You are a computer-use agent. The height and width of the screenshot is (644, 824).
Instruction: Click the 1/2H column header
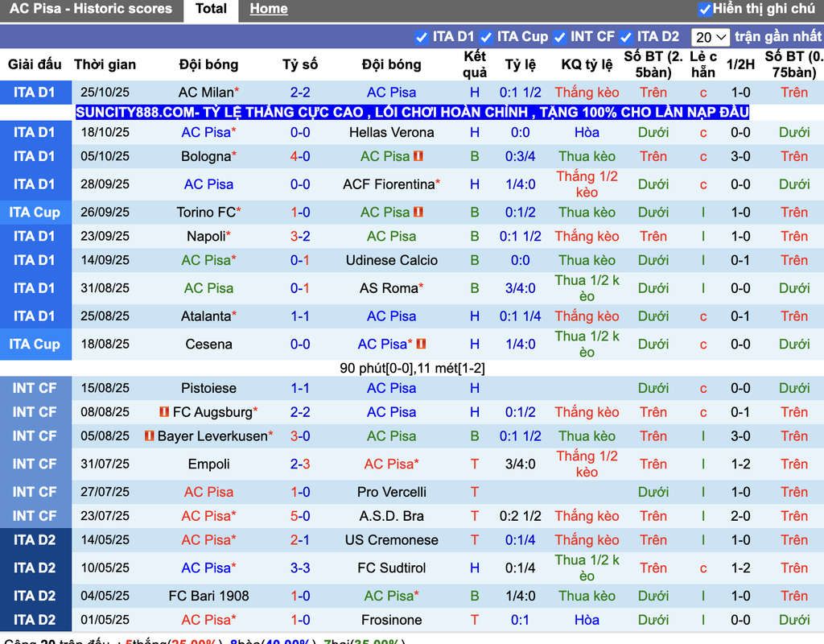(740, 64)
